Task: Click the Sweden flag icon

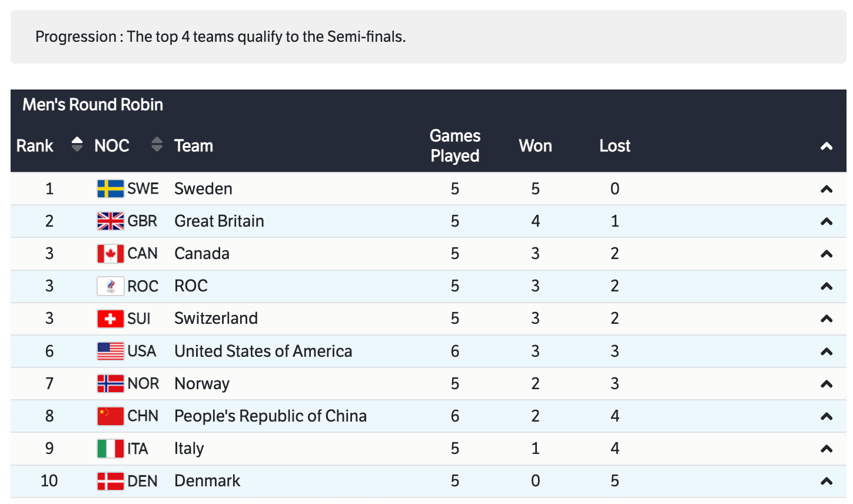Action: (x=110, y=189)
